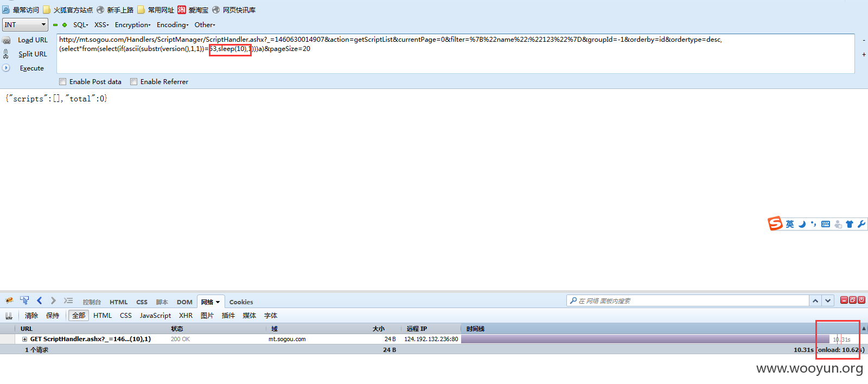Filter requests by XHR

(x=186, y=316)
